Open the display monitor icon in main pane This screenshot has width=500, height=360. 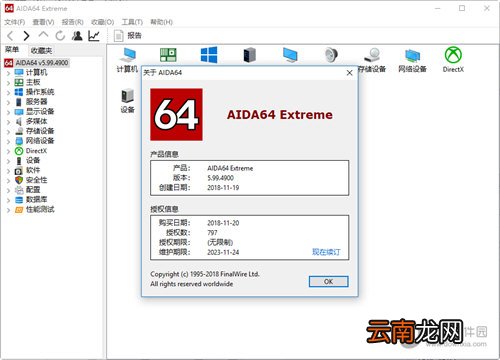(x=290, y=55)
